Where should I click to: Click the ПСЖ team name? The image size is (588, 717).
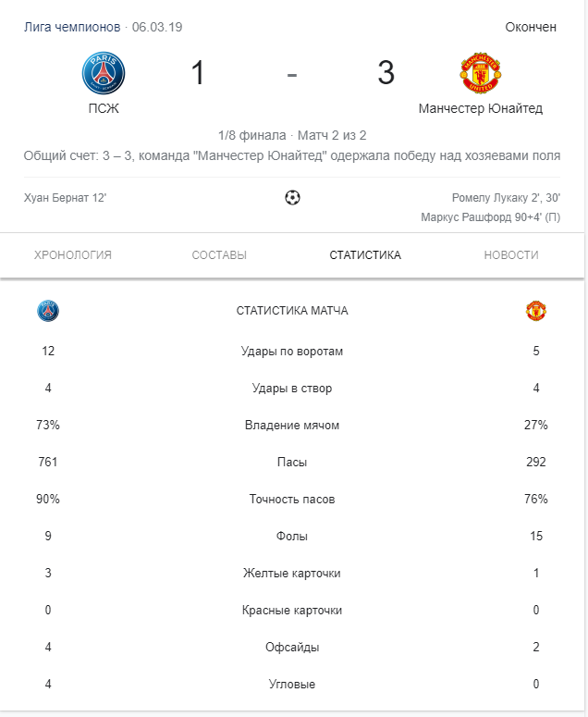(104, 108)
